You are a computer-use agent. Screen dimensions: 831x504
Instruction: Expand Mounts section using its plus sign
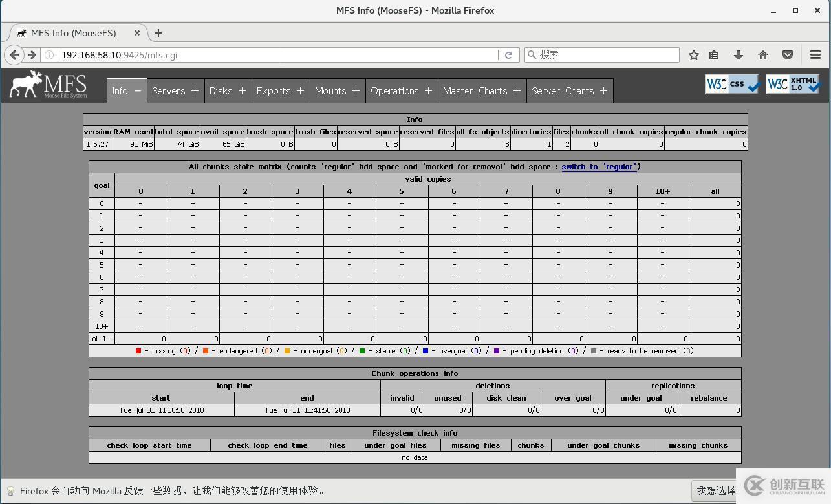tap(356, 91)
